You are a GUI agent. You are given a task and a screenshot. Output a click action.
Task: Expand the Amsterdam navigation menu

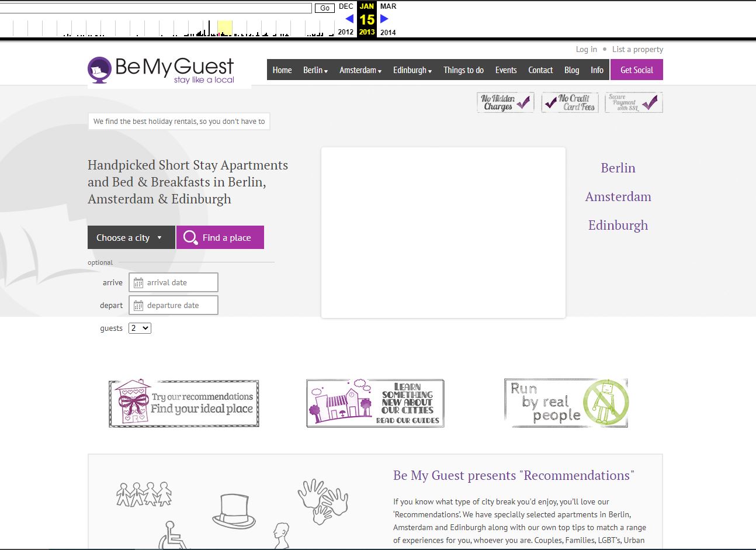click(360, 70)
